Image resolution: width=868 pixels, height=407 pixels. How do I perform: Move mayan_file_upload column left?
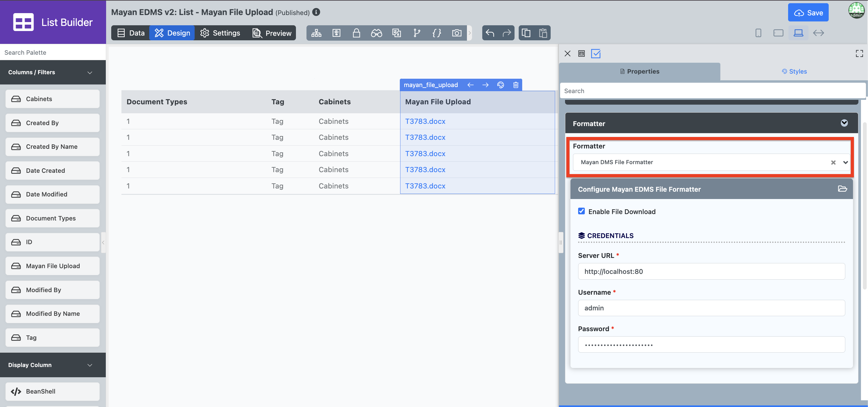tap(470, 85)
